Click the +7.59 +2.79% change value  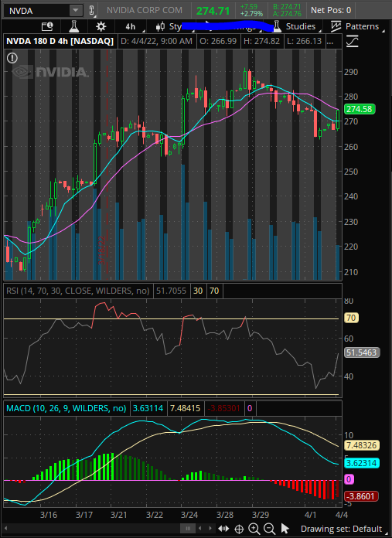pos(251,10)
